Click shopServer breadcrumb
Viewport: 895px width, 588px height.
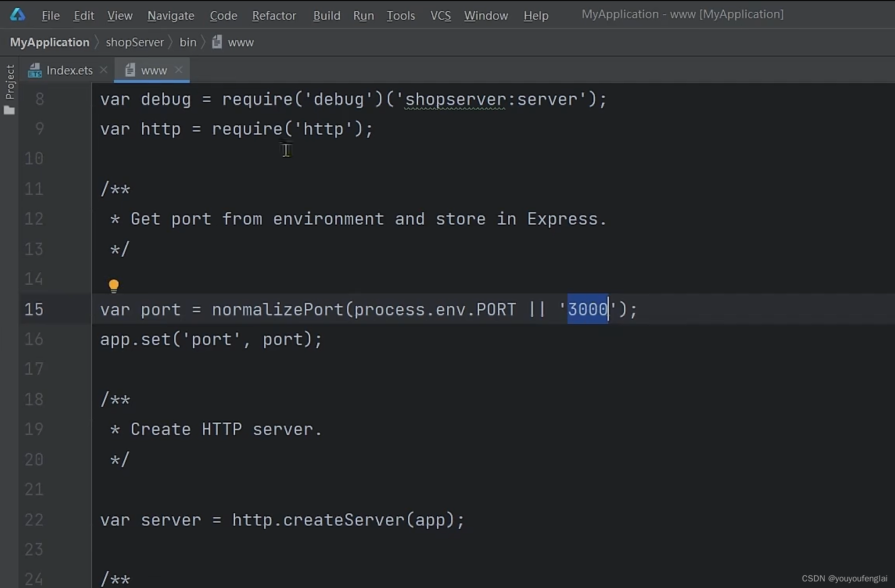tap(135, 42)
